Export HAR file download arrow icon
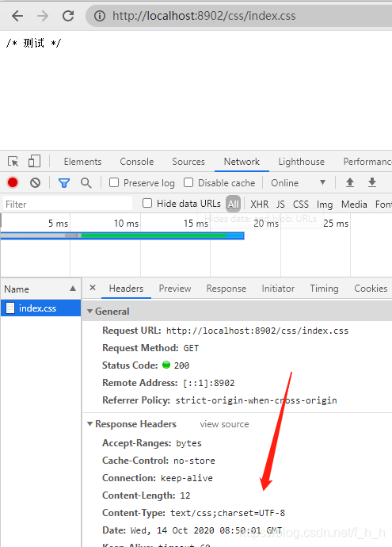Screen dimensions: 392x547 372,182
